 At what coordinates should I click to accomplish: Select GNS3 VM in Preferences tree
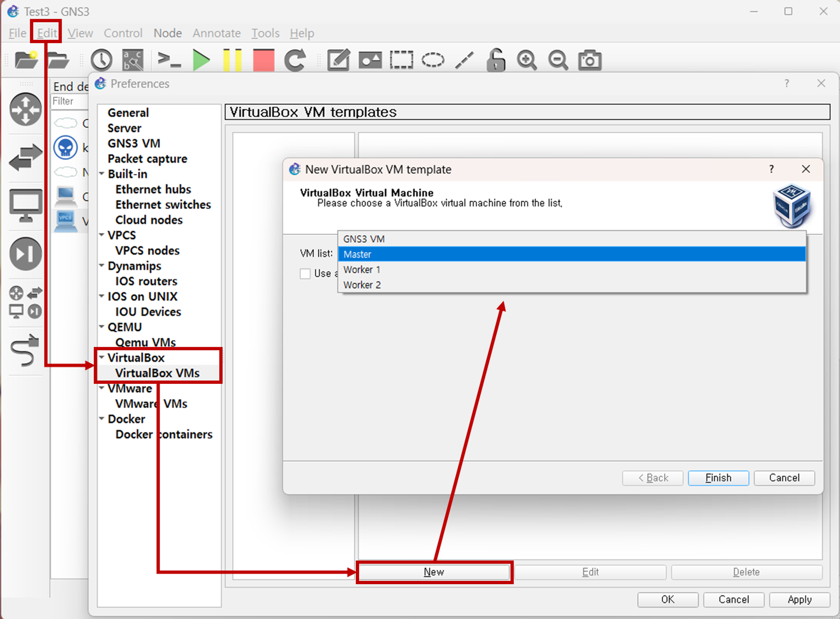134,143
